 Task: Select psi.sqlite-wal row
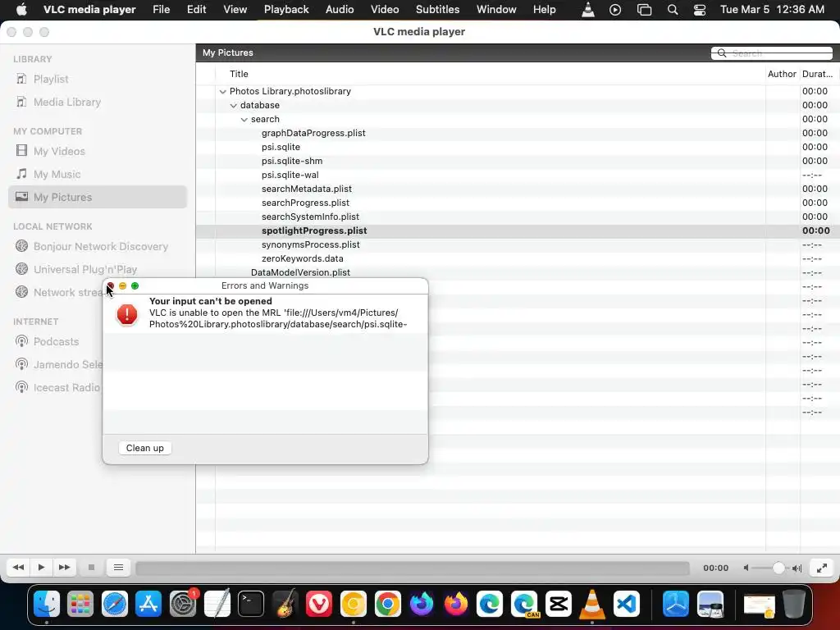click(x=290, y=176)
